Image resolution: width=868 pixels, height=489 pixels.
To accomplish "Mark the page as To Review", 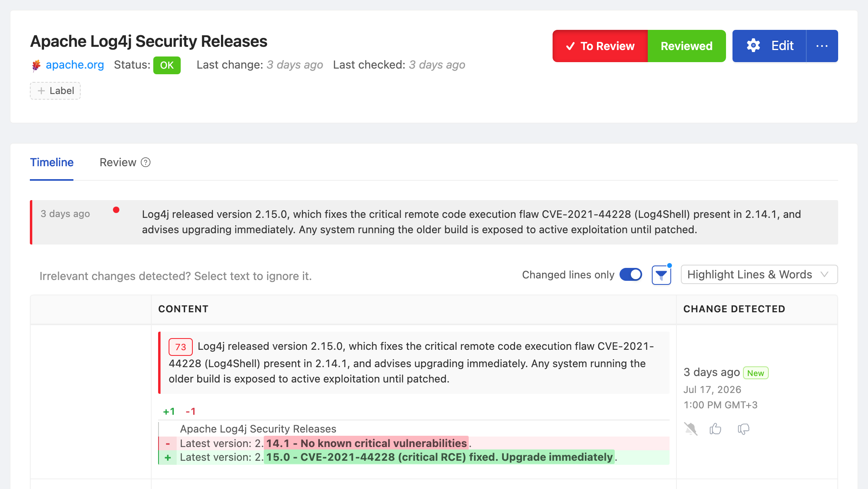I will point(600,46).
